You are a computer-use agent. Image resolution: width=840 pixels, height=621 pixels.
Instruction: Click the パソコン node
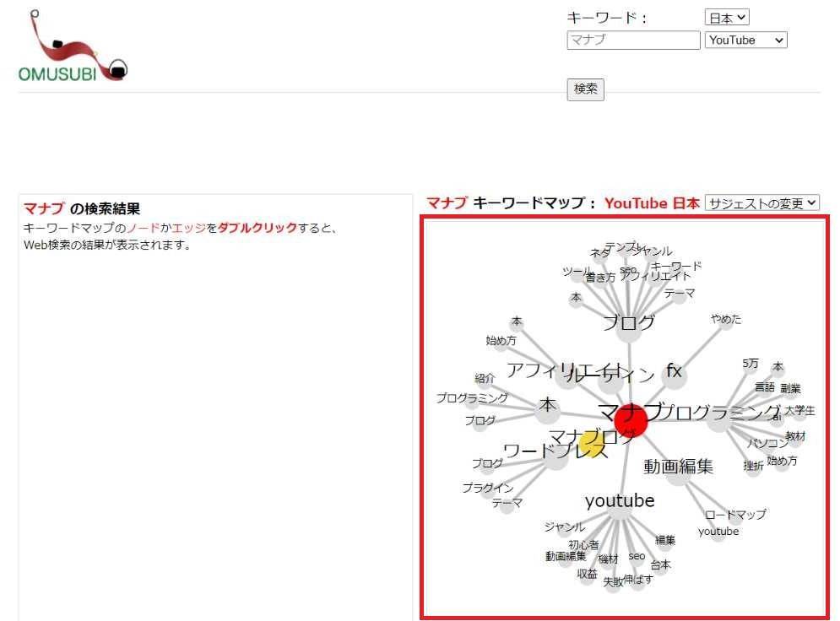pos(767,446)
